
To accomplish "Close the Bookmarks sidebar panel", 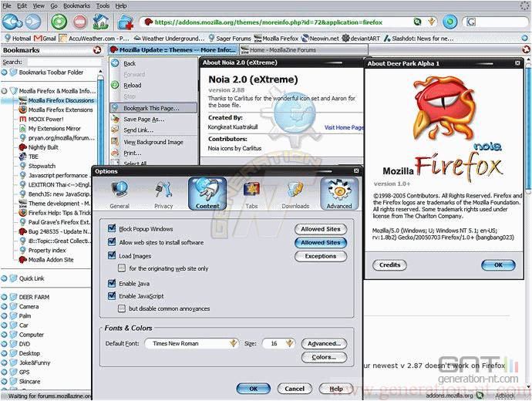I will [x=97, y=50].
